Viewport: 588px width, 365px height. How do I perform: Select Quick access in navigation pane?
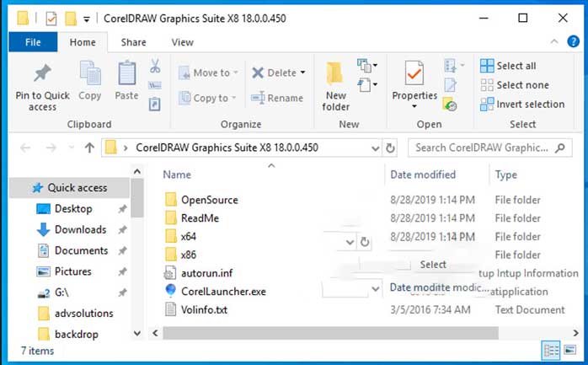[69, 188]
